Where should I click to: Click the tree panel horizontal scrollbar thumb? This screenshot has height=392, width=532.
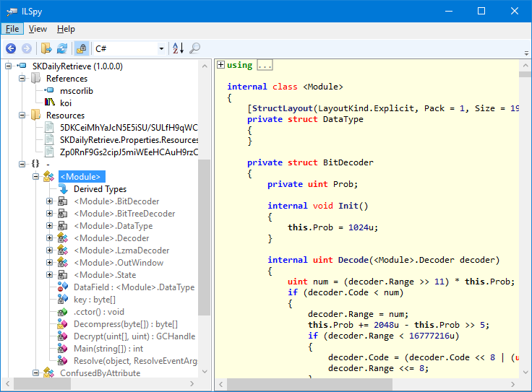42,384
